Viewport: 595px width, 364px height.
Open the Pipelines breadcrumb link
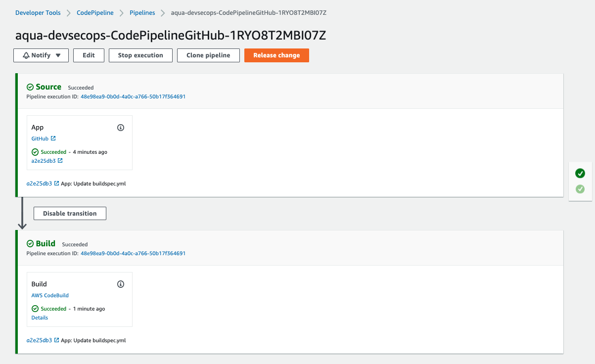pos(142,13)
